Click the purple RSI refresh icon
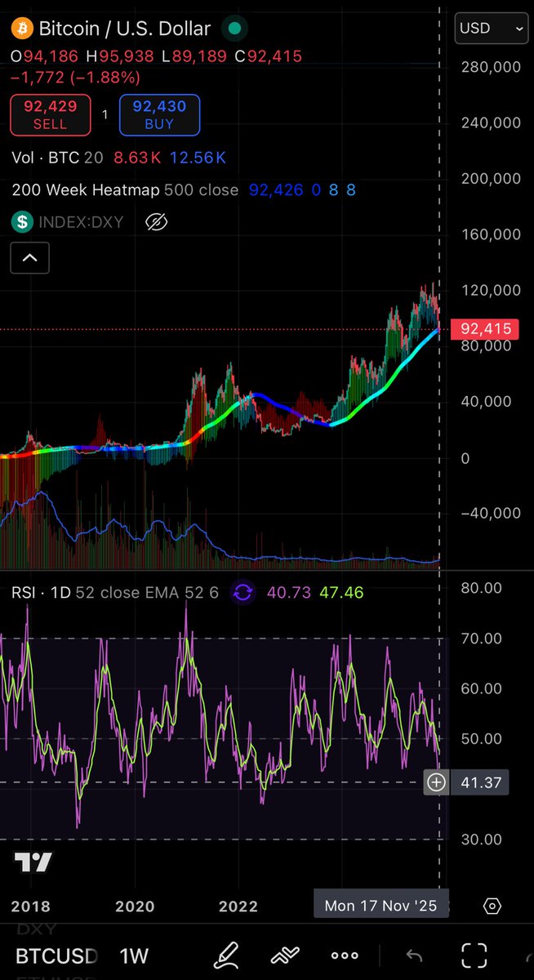Viewport: 534px width, 980px height. [243, 593]
